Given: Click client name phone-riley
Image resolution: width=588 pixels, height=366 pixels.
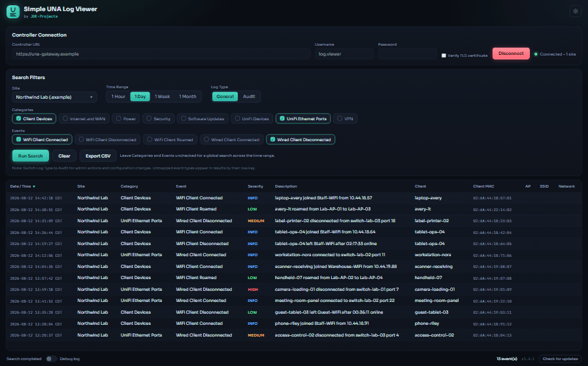Looking at the screenshot, I should click(x=427, y=324).
